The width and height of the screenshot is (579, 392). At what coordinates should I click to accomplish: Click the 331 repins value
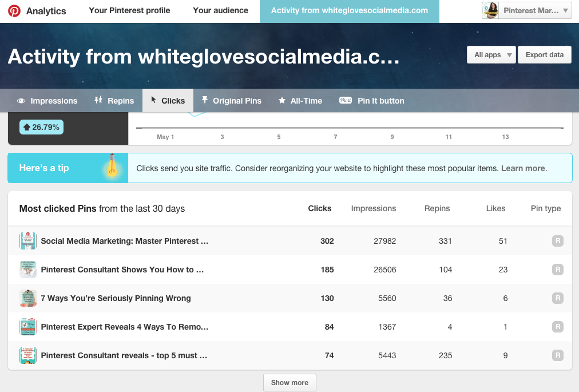pyautogui.click(x=445, y=241)
